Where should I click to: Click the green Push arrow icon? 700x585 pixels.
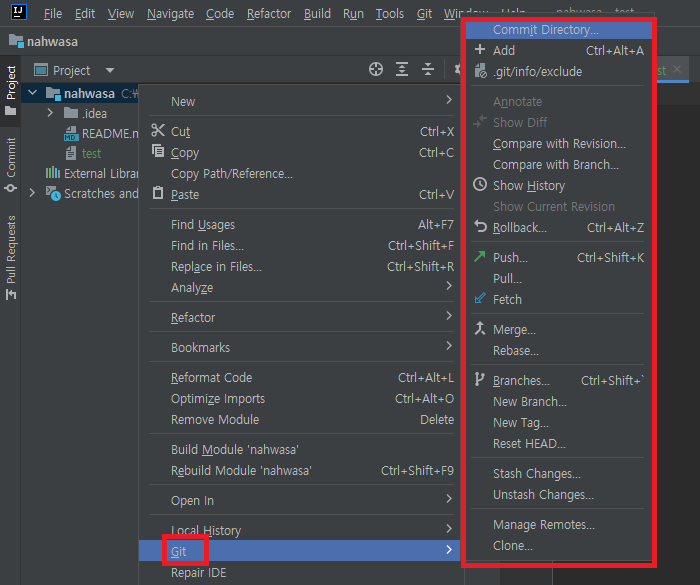[480, 256]
